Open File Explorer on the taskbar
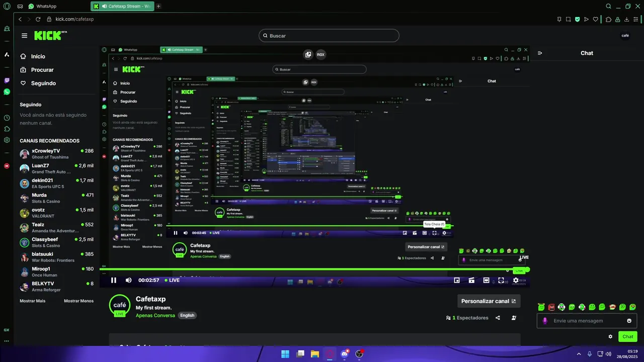The width and height of the screenshot is (644, 362). point(314,353)
